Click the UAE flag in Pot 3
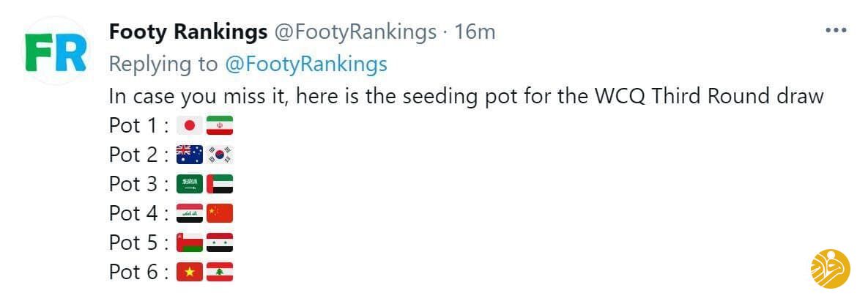Screen dimensions: 868x307 [x=220, y=184]
